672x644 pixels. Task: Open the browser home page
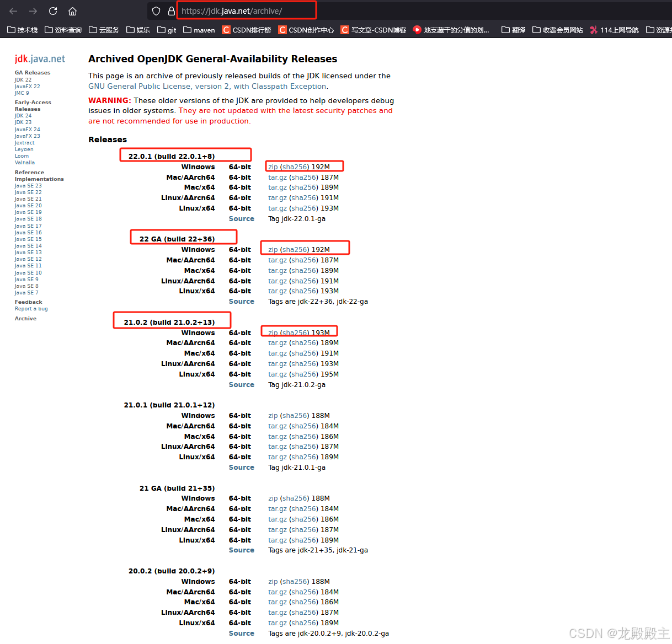[x=72, y=11]
